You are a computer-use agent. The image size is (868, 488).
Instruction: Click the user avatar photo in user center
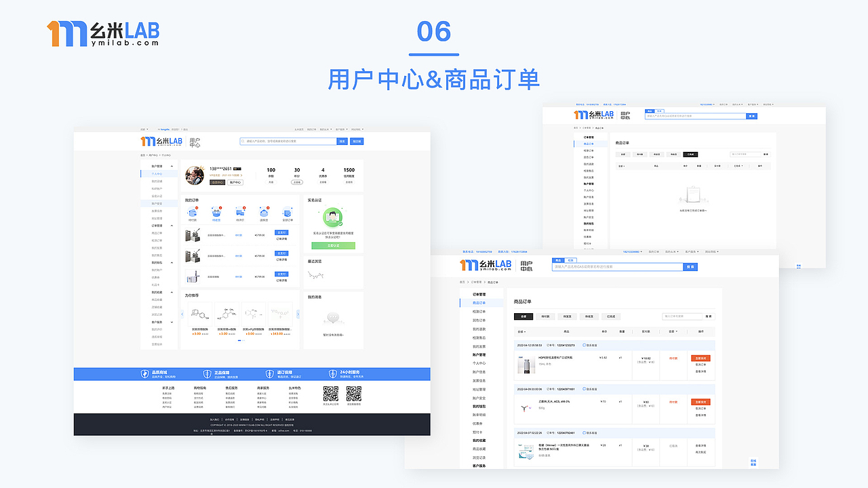coord(195,176)
